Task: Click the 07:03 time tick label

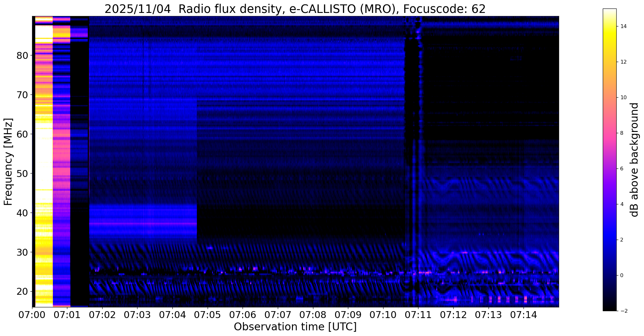Action: tap(137, 315)
